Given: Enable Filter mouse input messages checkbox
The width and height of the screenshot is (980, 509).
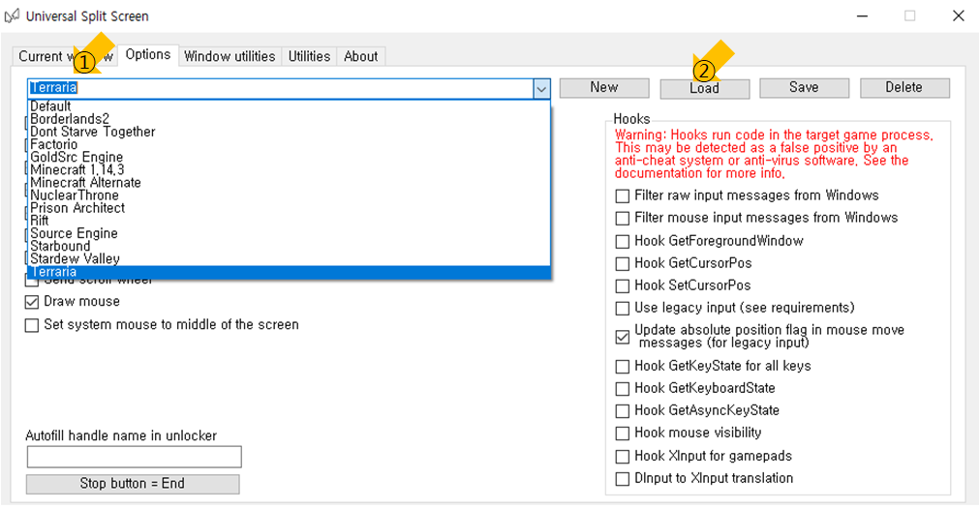Looking at the screenshot, I should [x=623, y=219].
